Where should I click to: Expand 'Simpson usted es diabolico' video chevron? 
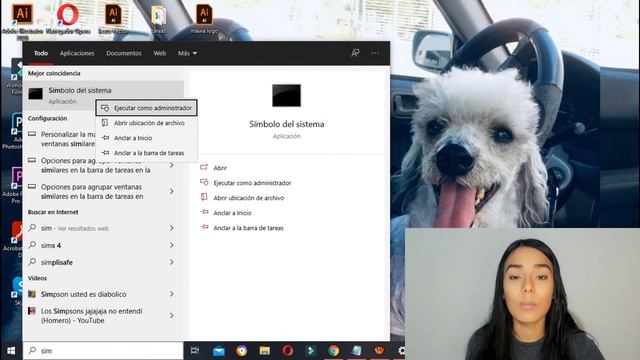tap(172, 294)
